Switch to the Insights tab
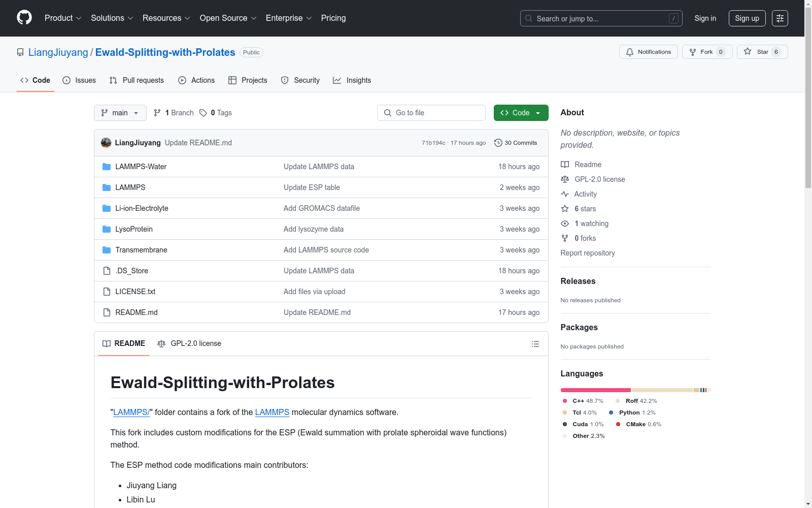The width and height of the screenshot is (812, 508). 352,80
